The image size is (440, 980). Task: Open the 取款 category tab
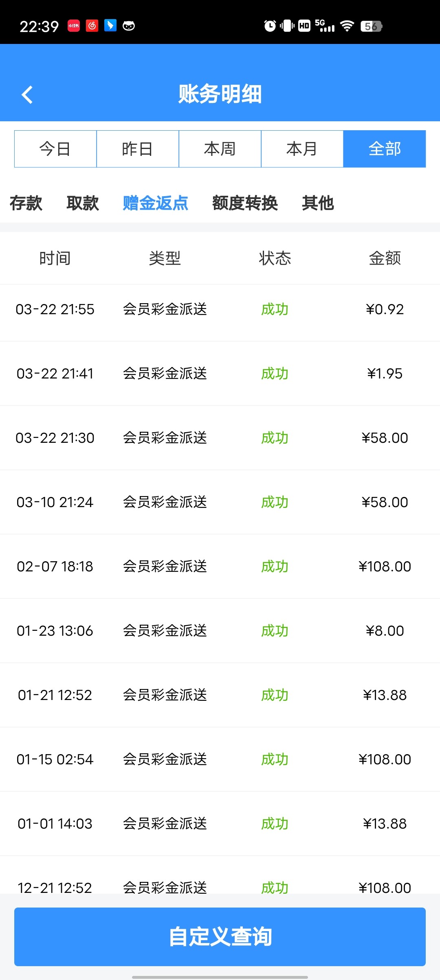click(83, 203)
